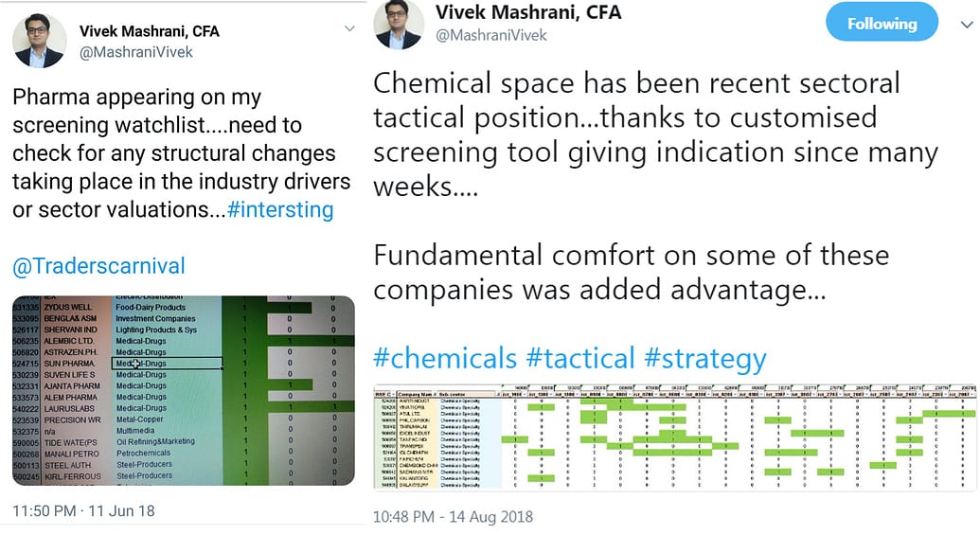Viewport: 980px width, 535px height.
Task: Click the 10:48 PM - 14 Aug 2018 timestamp
Action: 453,517
